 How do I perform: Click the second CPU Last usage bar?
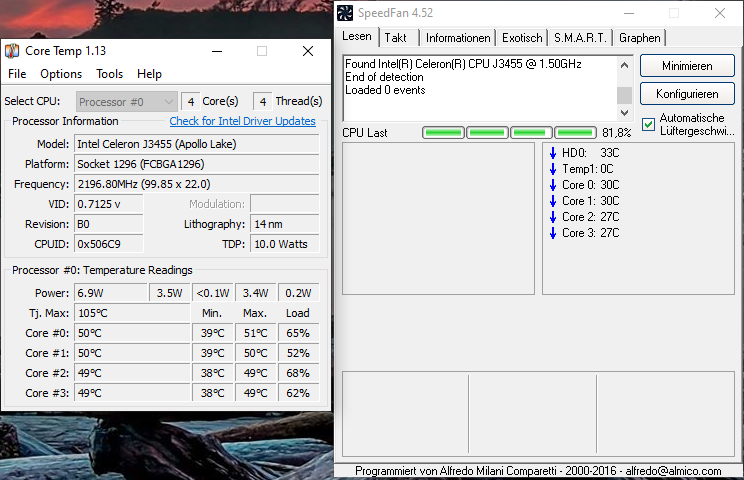point(487,133)
